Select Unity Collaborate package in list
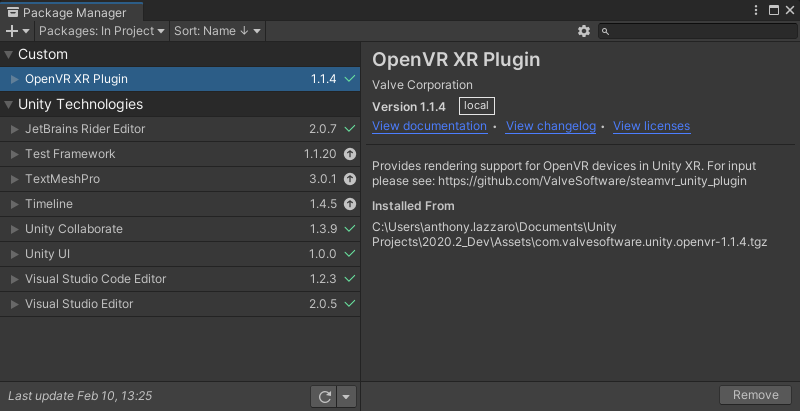This screenshot has height=411, width=800. 74,229
